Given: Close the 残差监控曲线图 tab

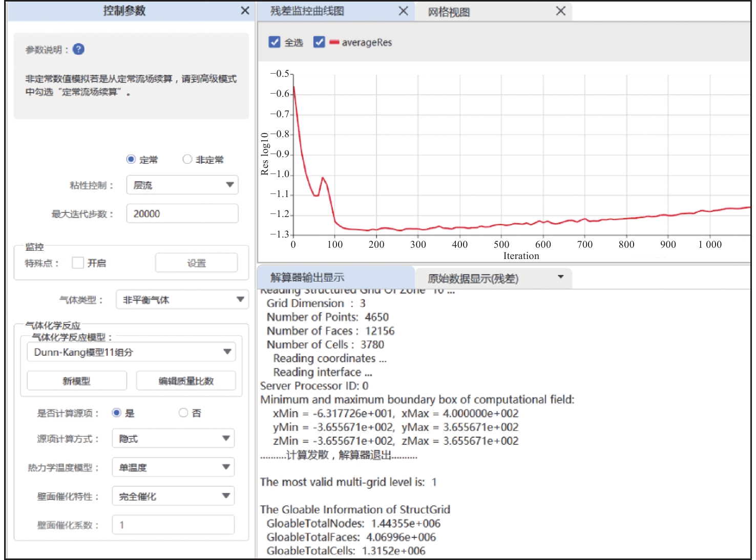Looking at the screenshot, I should click(x=403, y=11).
